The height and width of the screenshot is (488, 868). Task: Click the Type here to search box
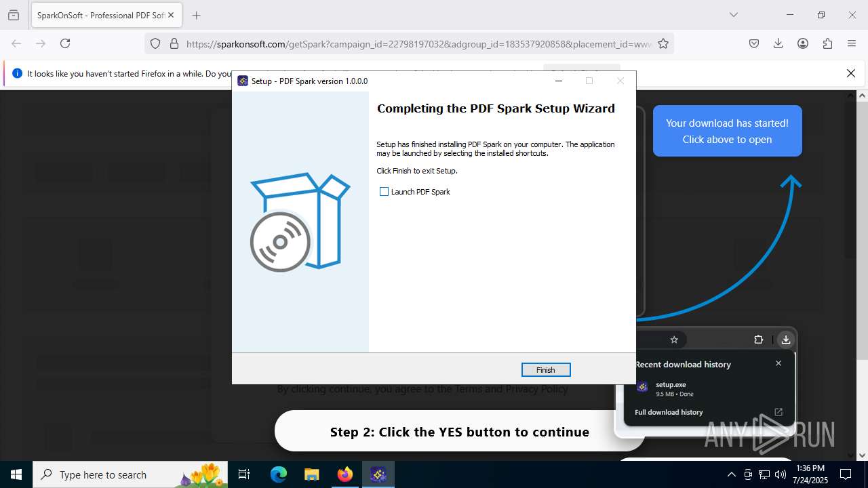[x=132, y=474]
